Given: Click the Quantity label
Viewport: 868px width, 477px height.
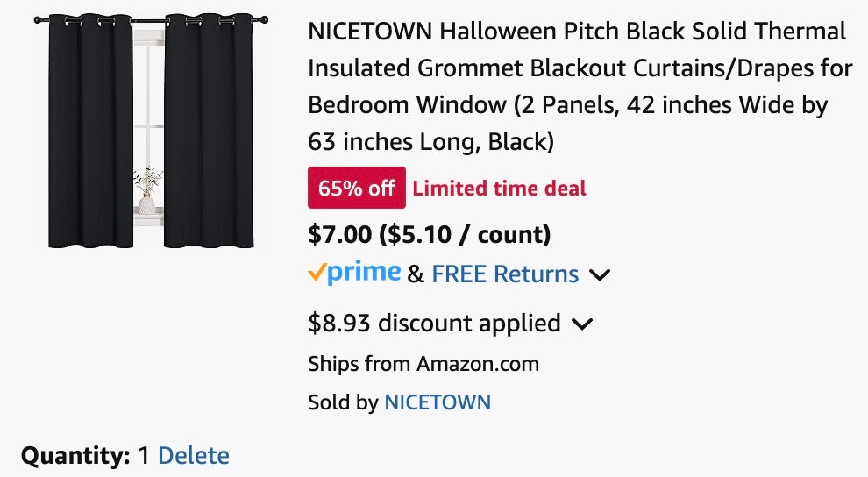Looking at the screenshot, I should tap(75, 456).
